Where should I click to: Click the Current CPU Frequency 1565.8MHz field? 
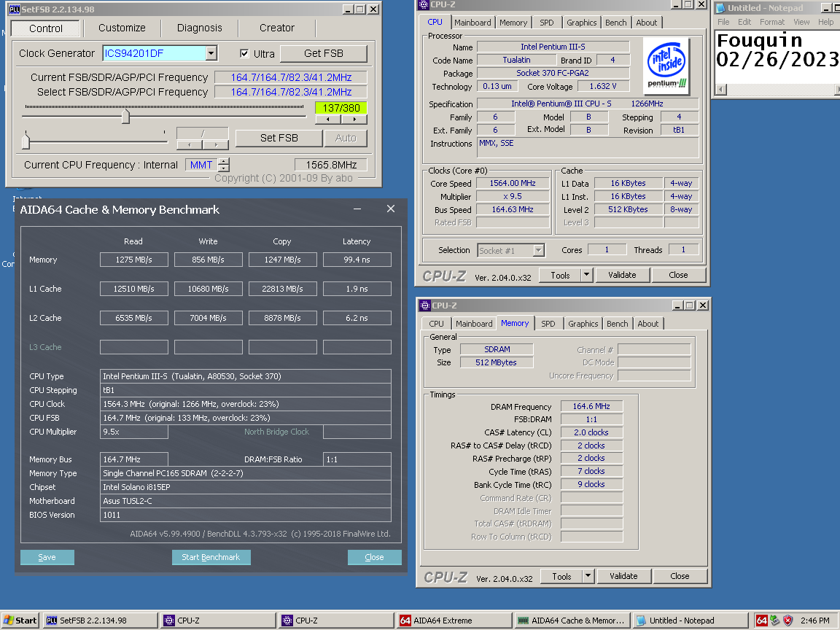pos(331,165)
